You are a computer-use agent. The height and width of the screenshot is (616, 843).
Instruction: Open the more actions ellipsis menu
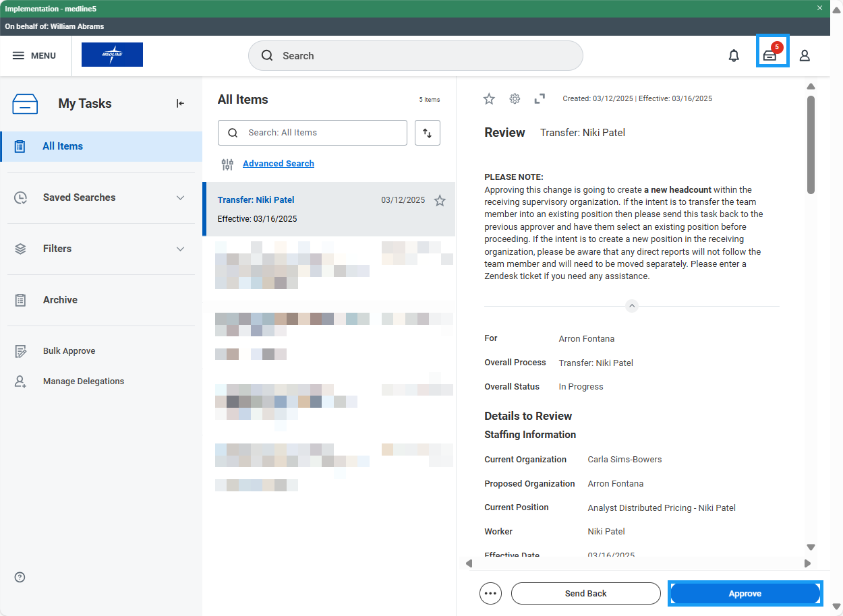click(x=490, y=593)
